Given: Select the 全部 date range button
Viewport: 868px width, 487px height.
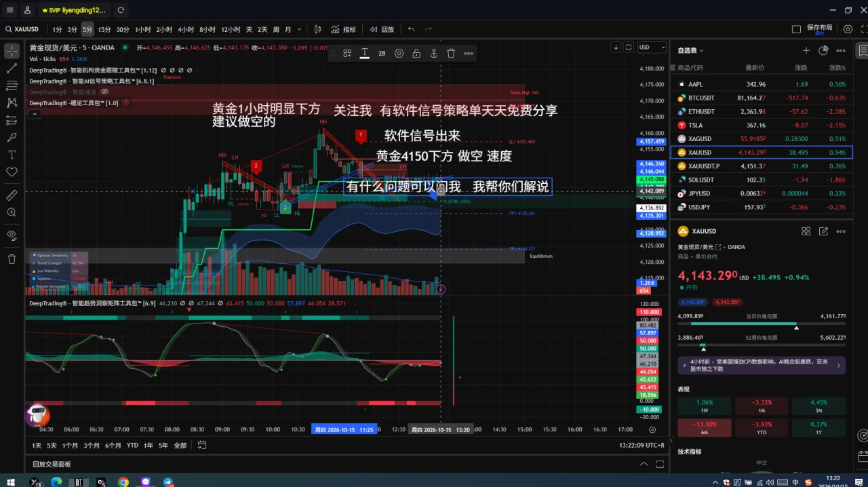Looking at the screenshot, I should pos(180,446).
